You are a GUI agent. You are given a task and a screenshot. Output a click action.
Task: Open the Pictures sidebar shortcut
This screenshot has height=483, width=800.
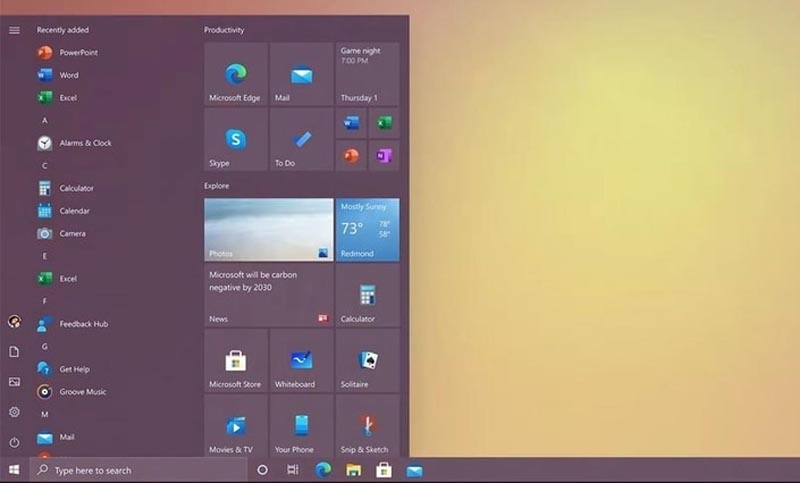[x=14, y=382]
